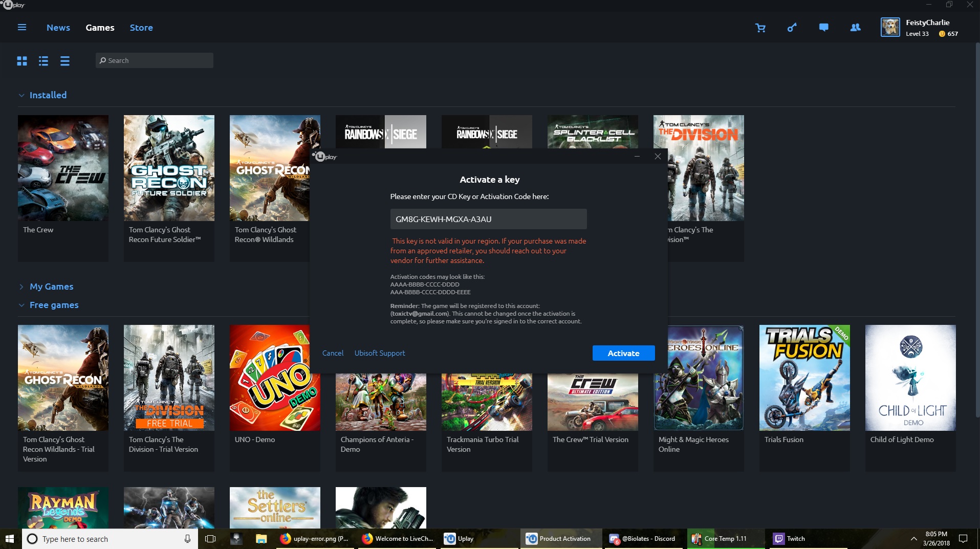
Task: Switch to compact list view
Action: click(65, 61)
